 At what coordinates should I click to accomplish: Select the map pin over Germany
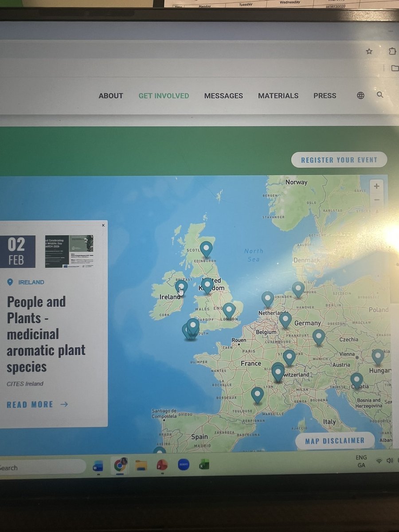[286, 318]
